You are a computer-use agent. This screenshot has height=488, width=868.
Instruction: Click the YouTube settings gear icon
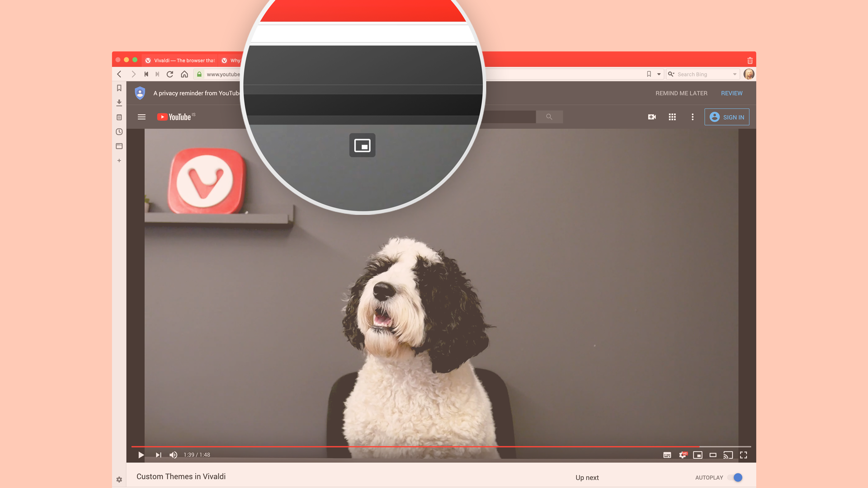point(682,455)
